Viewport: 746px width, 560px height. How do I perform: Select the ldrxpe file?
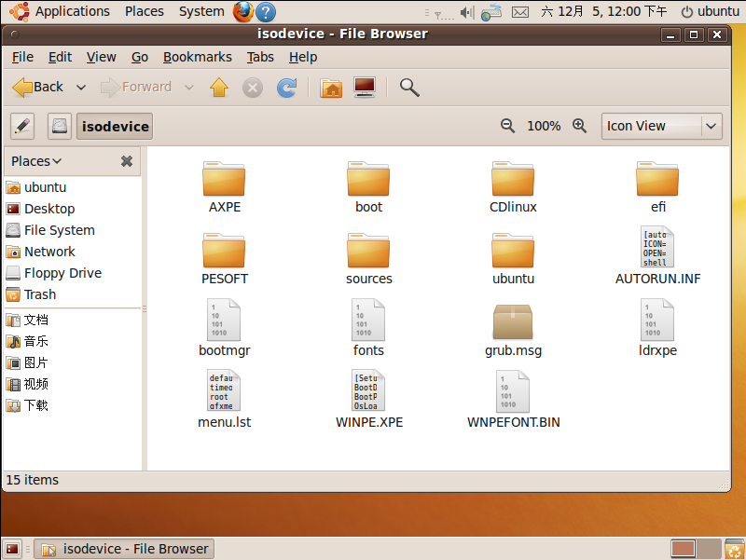657,328
